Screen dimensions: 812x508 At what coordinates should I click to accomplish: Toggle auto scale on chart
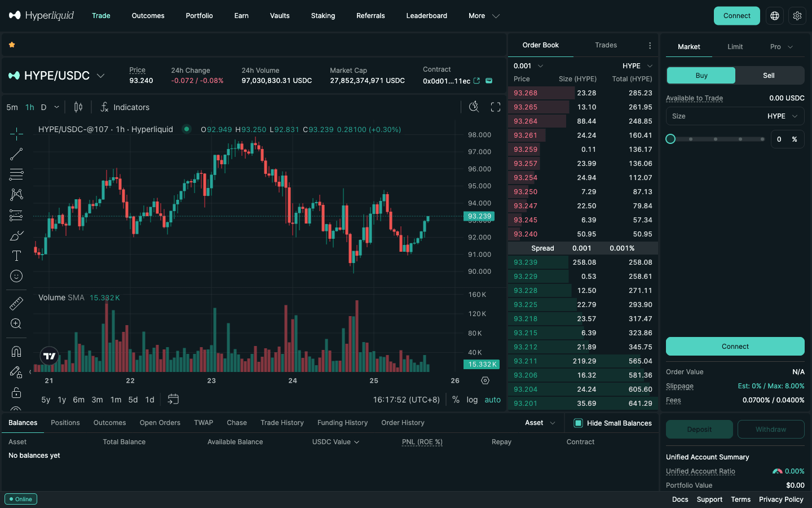493,400
